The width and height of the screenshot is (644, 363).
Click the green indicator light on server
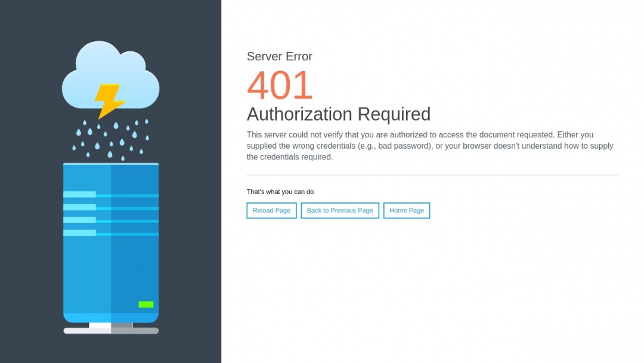point(145,304)
